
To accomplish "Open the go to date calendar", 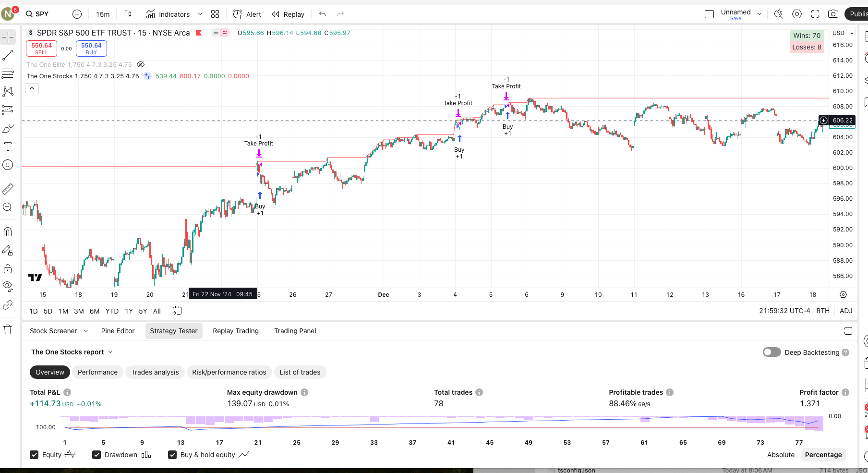I will click(177, 311).
